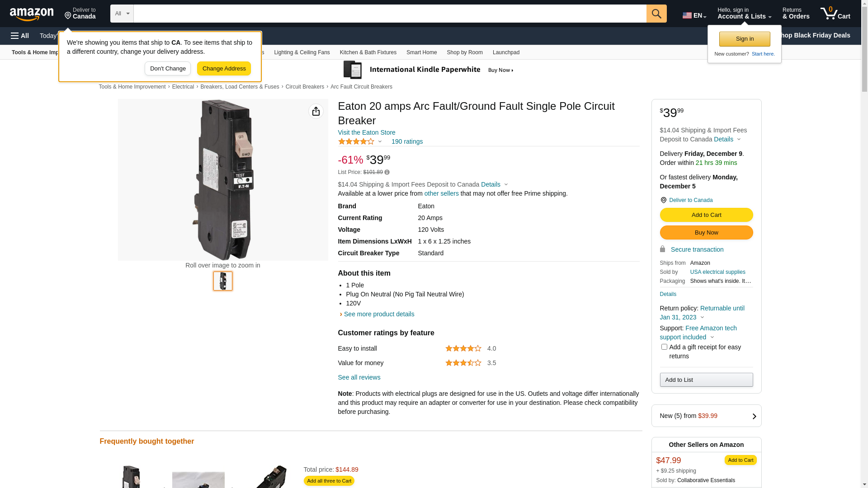Expand the star rating breakdown popover
The width and height of the screenshot is (868, 488).
[x=380, y=141]
